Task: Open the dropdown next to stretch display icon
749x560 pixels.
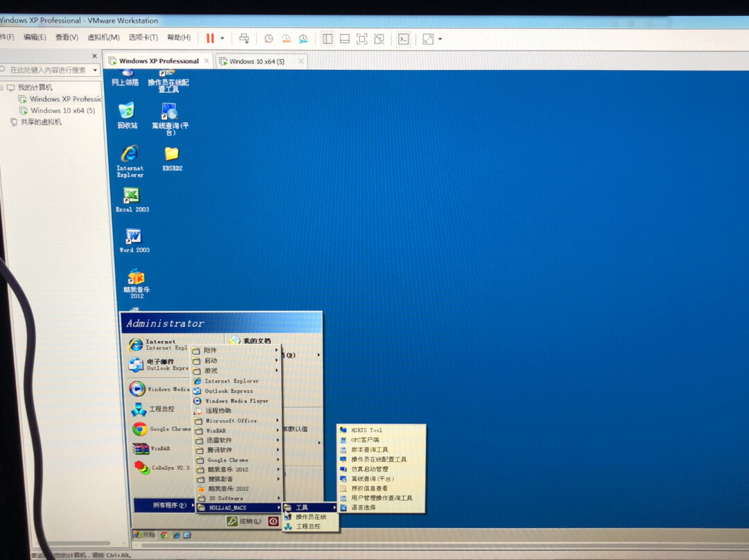Action: coord(440,39)
